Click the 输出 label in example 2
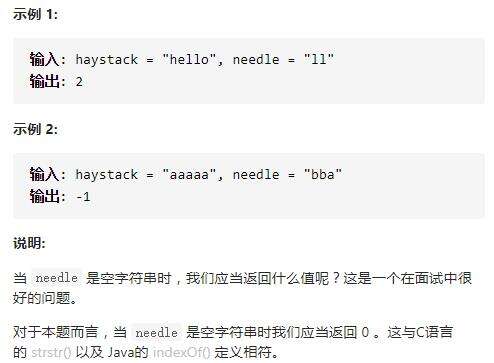 44,196
